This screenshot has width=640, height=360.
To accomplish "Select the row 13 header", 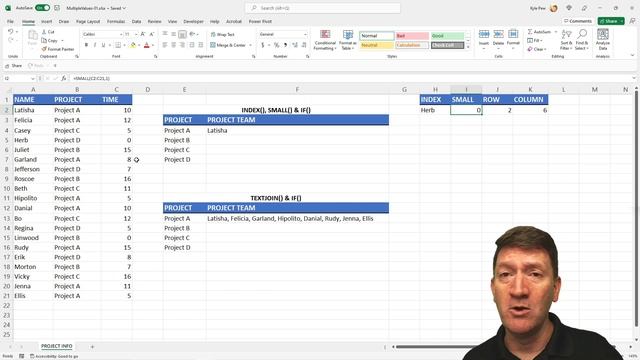I will click(7, 218).
